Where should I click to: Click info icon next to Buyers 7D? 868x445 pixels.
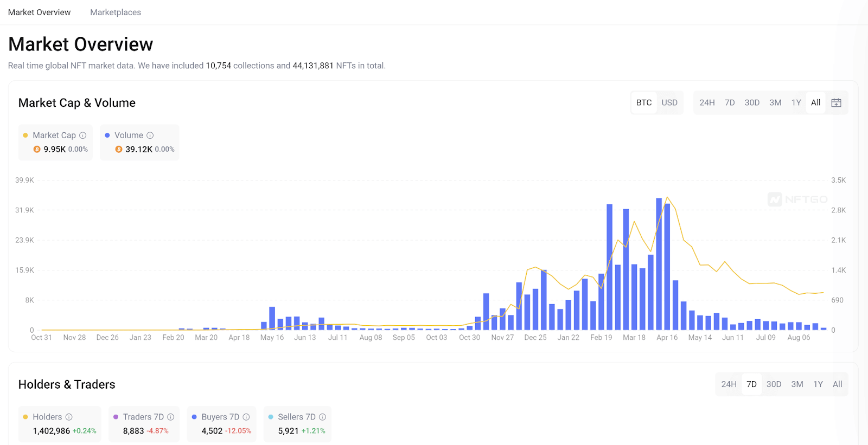coord(246,417)
